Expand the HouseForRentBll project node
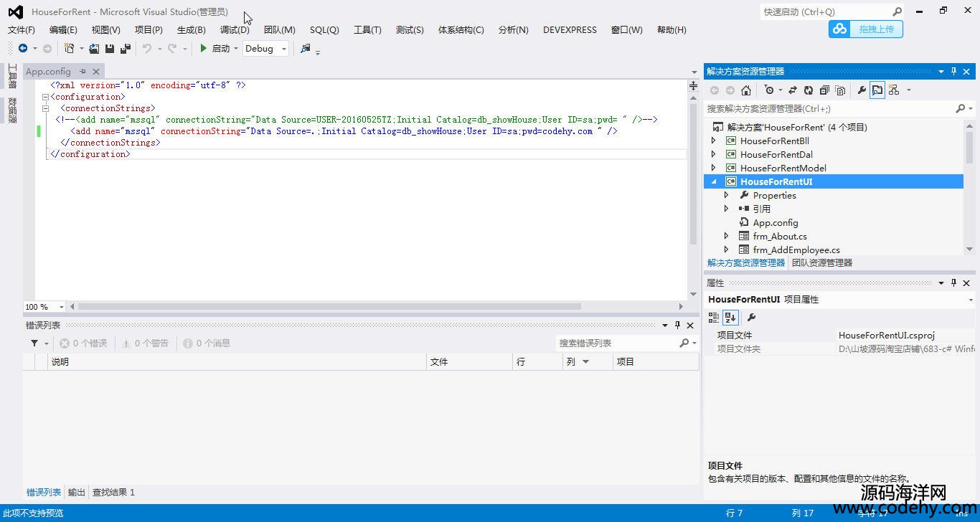Viewport: 980px width, 522px height. (x=713, y=141)
